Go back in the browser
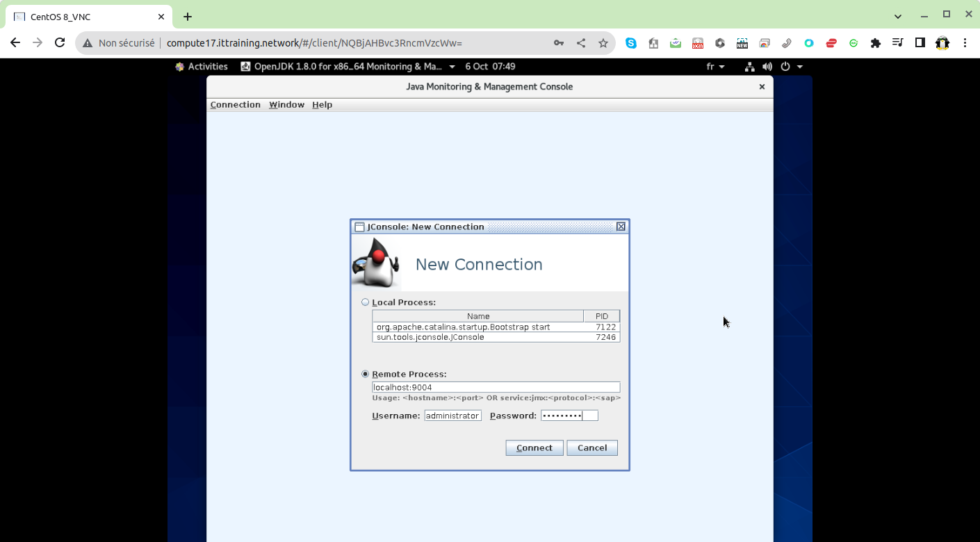Image resolution: width=980 pixels, height=542 pixels. [x=15, y=43]
